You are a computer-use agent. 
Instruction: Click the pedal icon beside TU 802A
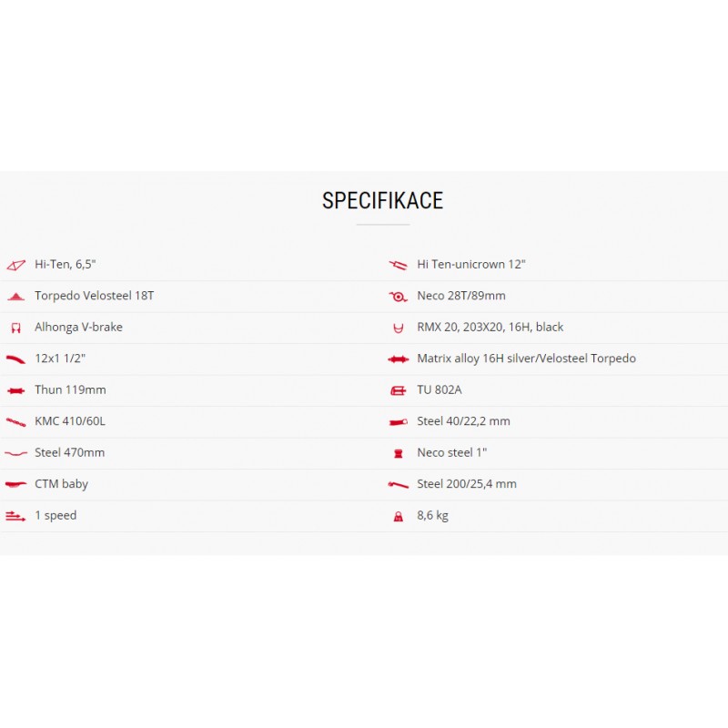point(398,390)
